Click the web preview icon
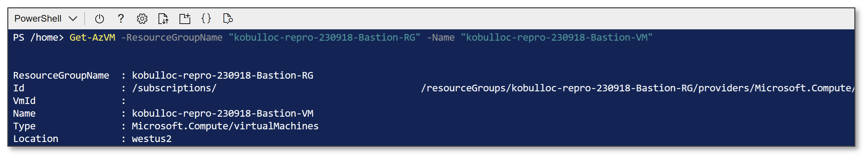This screenshot has width=868, height=161. click(x=228, y=19)
